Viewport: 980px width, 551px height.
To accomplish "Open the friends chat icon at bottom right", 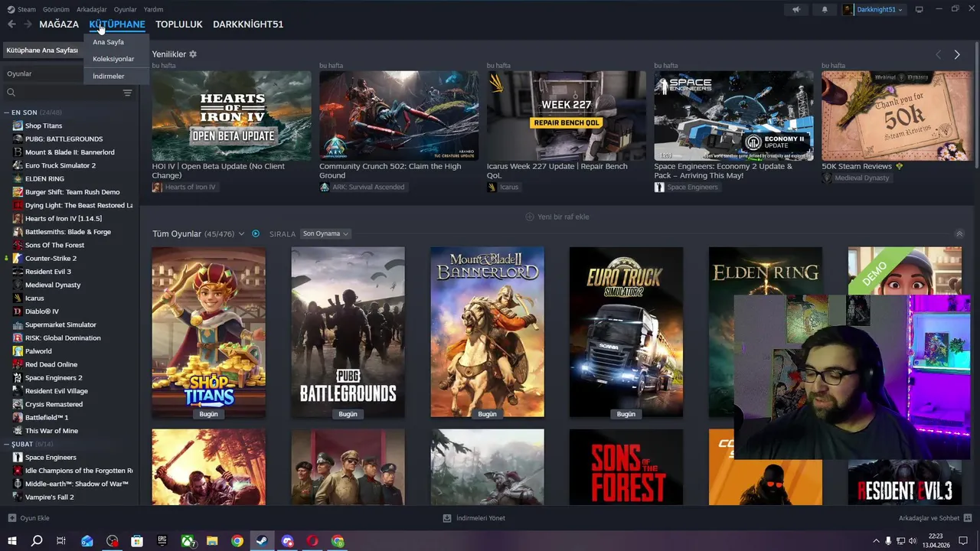I will 968,518.
